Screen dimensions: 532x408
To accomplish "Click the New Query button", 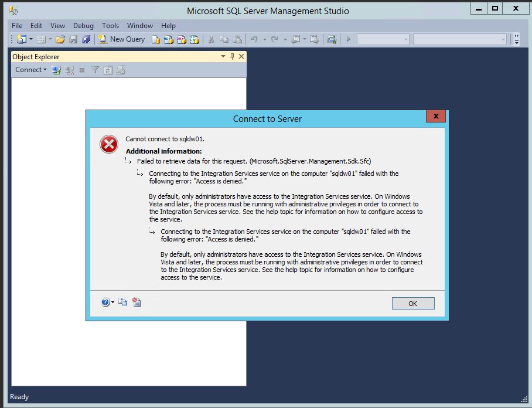I will click(121, 39).
